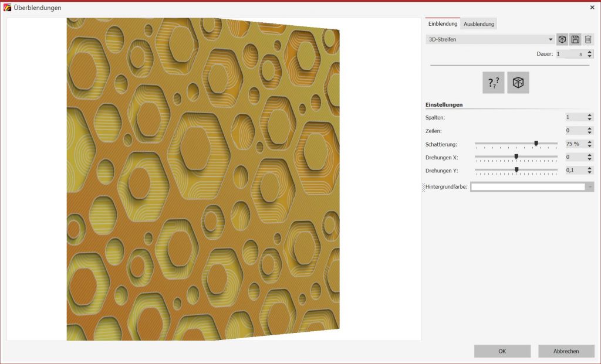601x364 pixels.
Task: Select the Einblendung tab
Action: (443, 24)
